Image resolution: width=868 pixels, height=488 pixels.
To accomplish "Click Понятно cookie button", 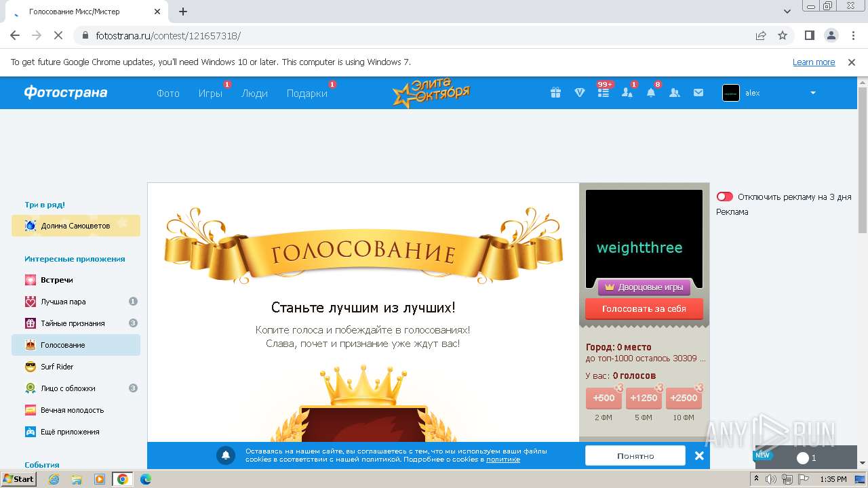I will click(x=635, y=455).
